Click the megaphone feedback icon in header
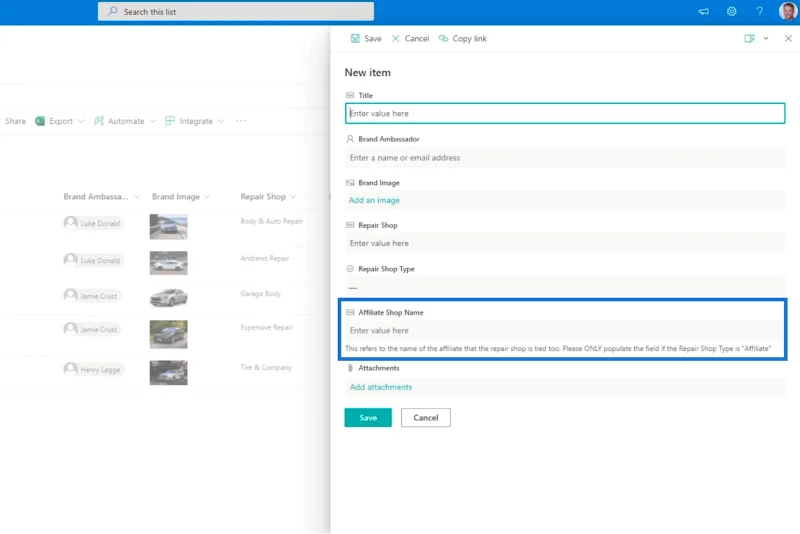This screenshot has width=800, height=534. (x=704, y=11)
